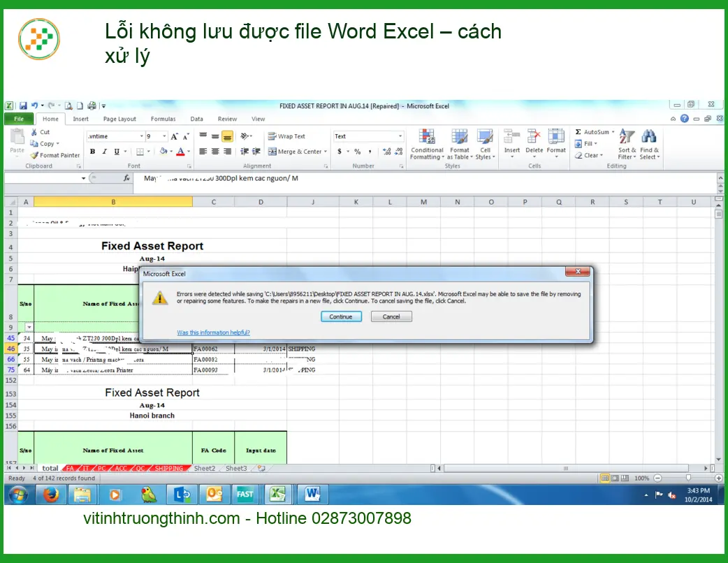The width and height of the screenshot is (728, 563).
Task: Expand the Merge & Center dropdown arrow
Action: (326, 152)
